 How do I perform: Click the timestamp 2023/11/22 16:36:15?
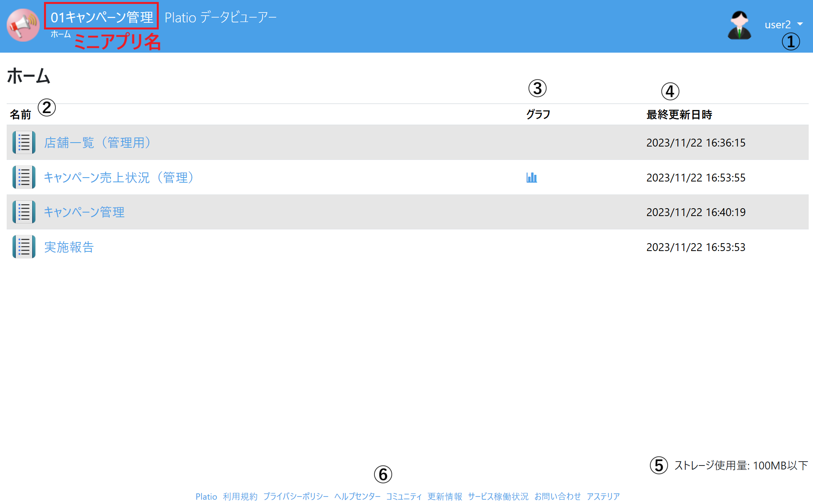click(696, 143)
